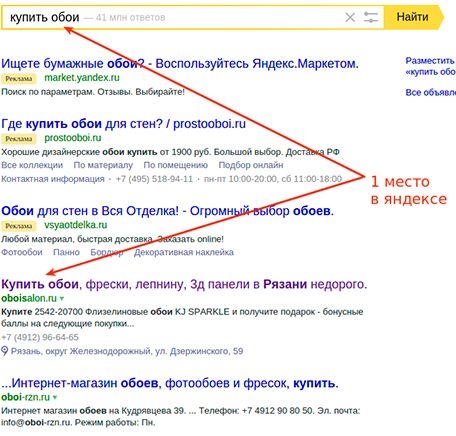Clear the search query with the X icon

[x=350, y=17]
